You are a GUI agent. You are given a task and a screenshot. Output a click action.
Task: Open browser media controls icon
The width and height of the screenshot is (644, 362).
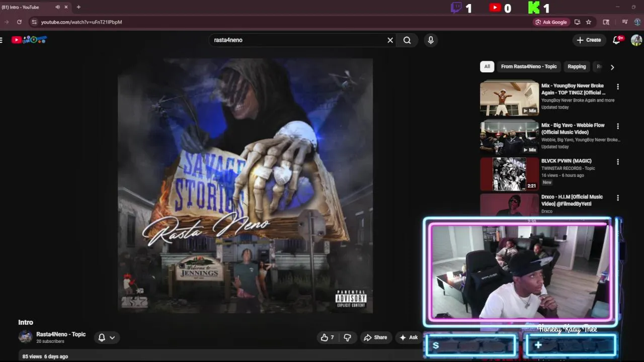[x=625, y=22]
